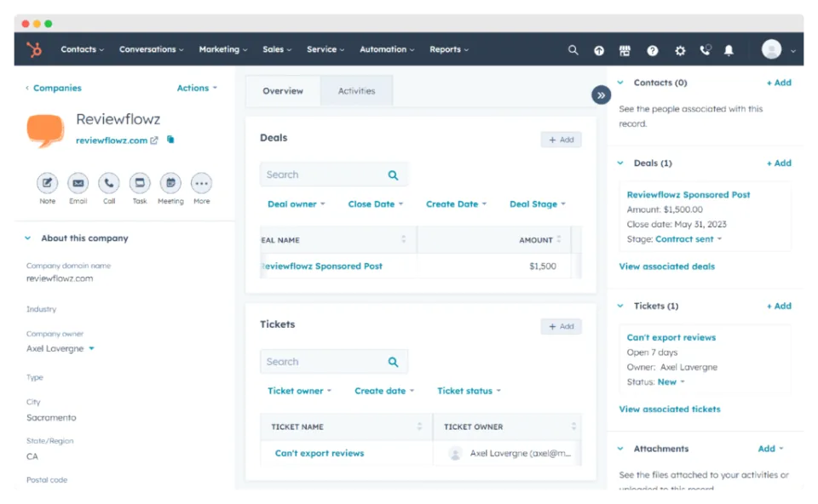Open Create date filter in Tickets
The height and width of the screenshot is (504, 818).
384,391
